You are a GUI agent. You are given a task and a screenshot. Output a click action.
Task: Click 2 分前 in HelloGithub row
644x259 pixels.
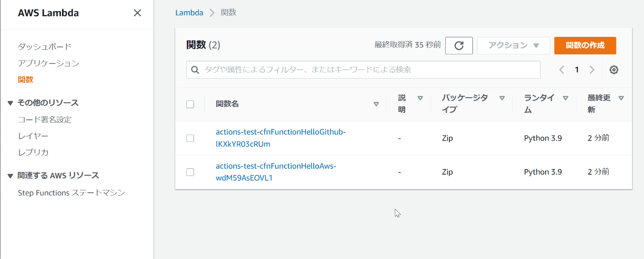pos(598,138)
